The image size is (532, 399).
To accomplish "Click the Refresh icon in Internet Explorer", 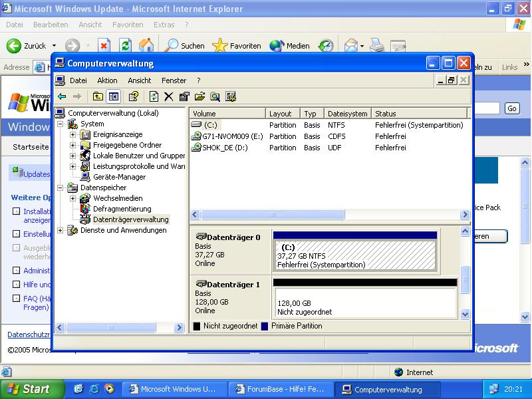I will tap(125, 45).
